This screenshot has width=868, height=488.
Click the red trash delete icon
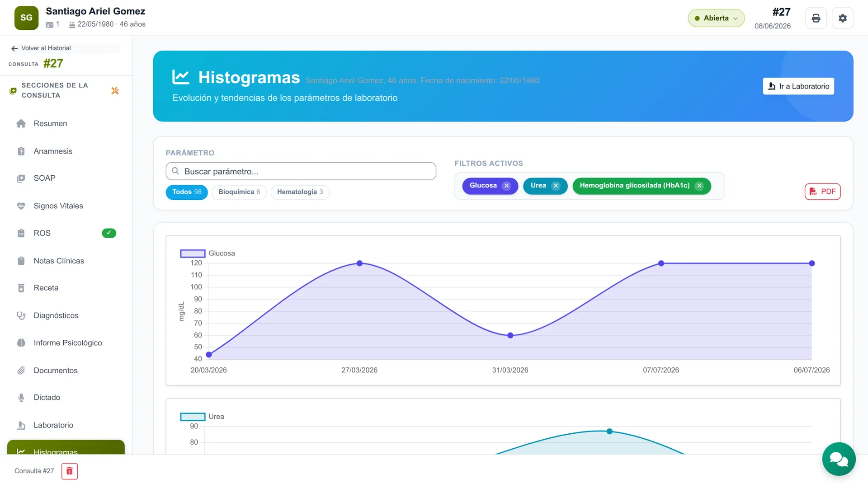pyautogui.click(x=70, y=471)
